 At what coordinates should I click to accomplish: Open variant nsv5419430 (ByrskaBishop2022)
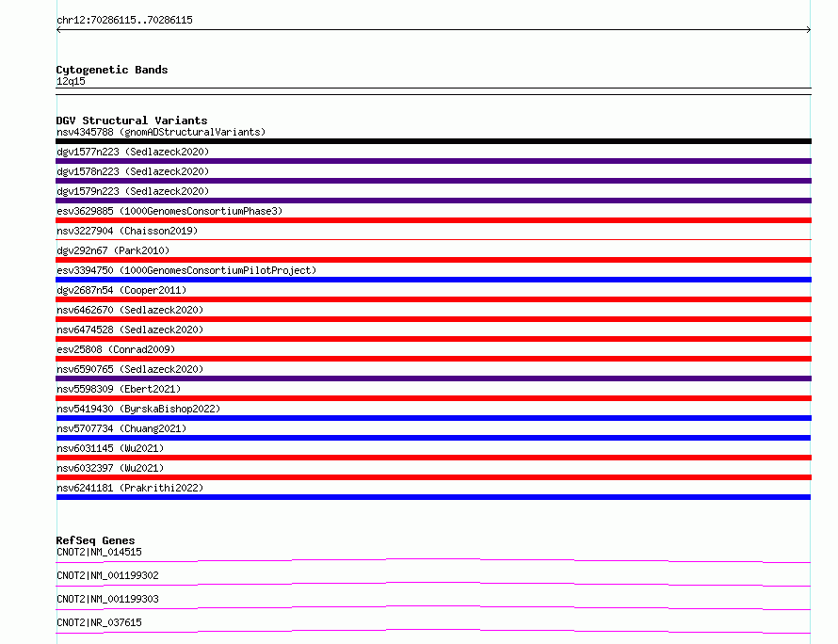(138, 409)
